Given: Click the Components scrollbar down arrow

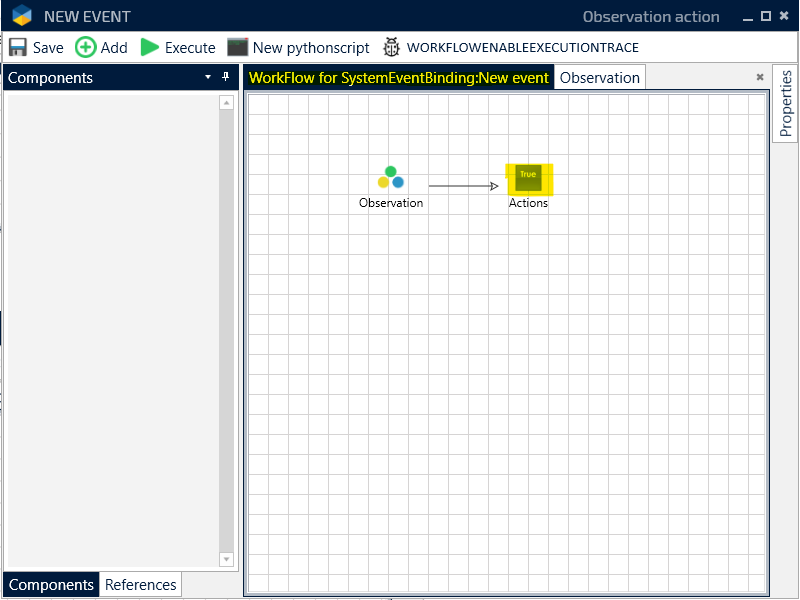Looking at the screenshot, I should pos(226,559).
